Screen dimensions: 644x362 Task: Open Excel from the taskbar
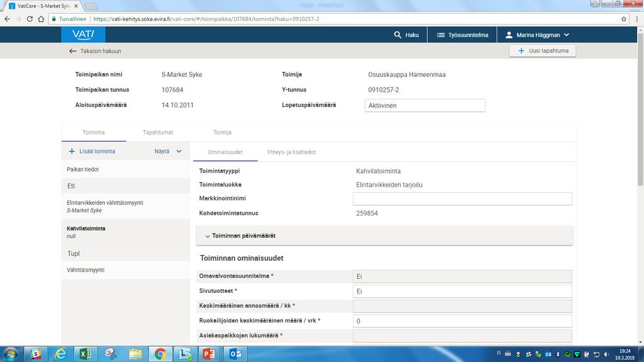86,354
